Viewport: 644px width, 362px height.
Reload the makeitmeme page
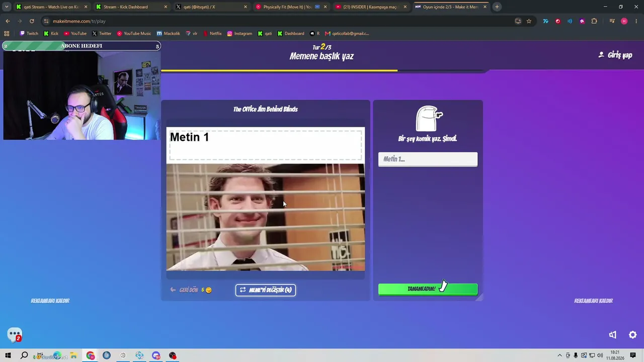pyautogui.click(x=32, y=21)
